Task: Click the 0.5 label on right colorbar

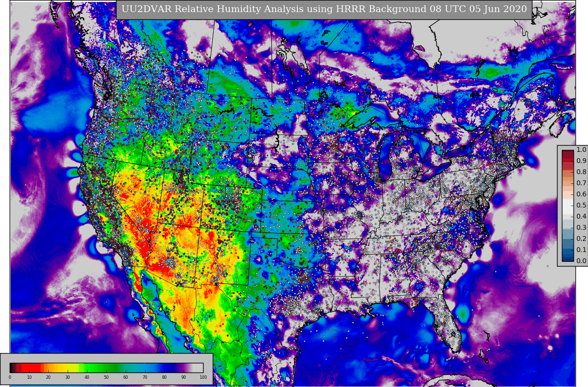Action: click(x=581, y=205)
